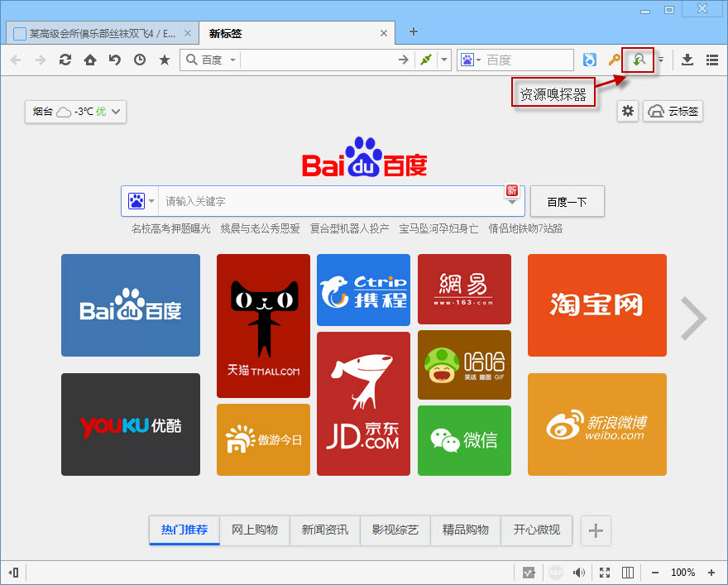
Task: Open 复合型机器人投产 hot link
Action: click(x=349, y=229)
